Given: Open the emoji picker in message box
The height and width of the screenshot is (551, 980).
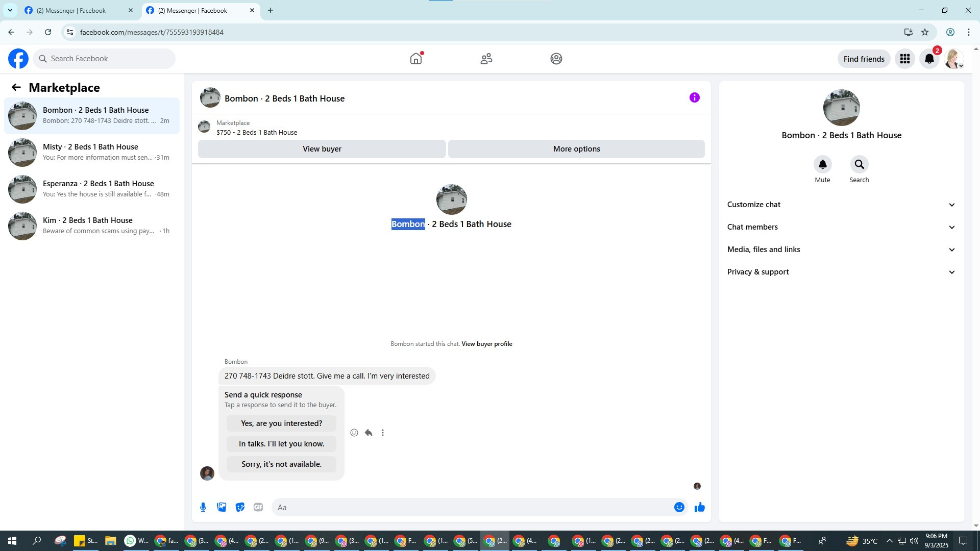Looking at the screenshot, I should tap(679, 507).
